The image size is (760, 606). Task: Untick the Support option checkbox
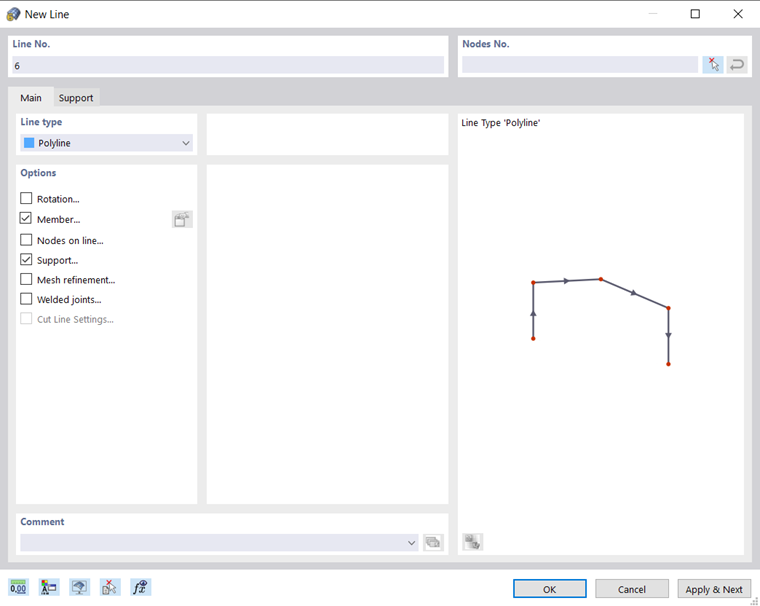click(x=26, y=260)
